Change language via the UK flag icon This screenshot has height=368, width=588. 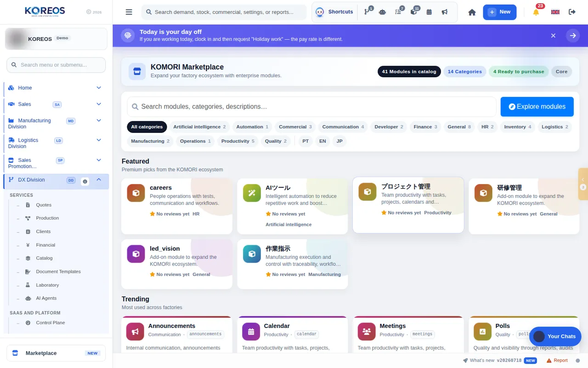(555, 12)
